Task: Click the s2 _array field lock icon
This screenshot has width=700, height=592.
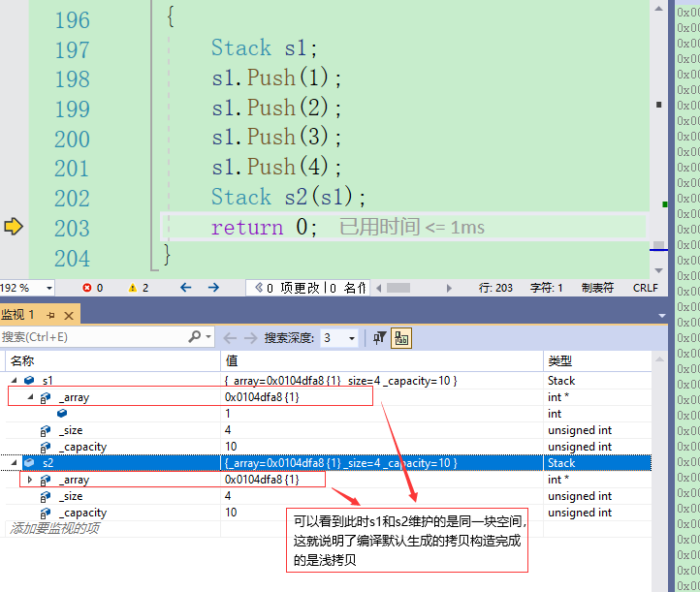Action: point(46,480)
